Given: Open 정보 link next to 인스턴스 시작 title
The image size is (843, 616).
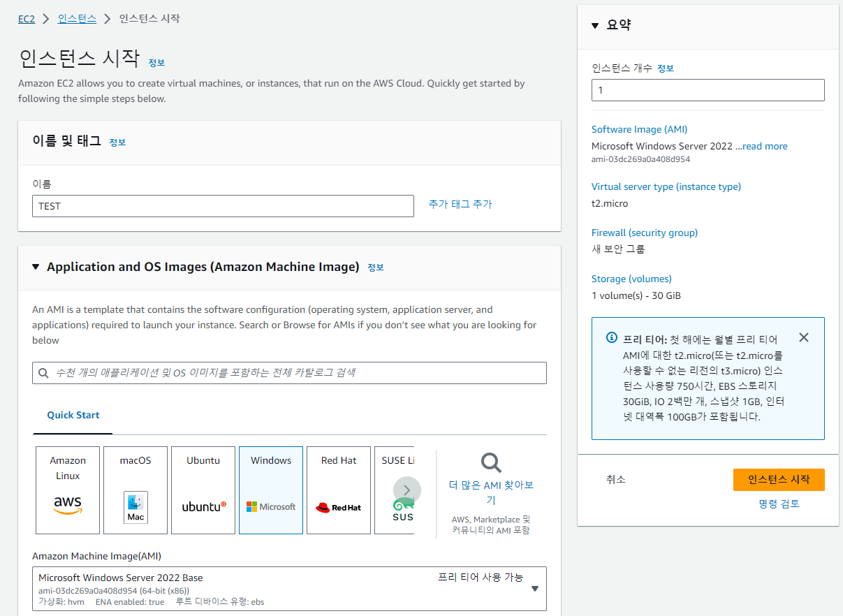Looking at the screenshot, I should 156,62.
